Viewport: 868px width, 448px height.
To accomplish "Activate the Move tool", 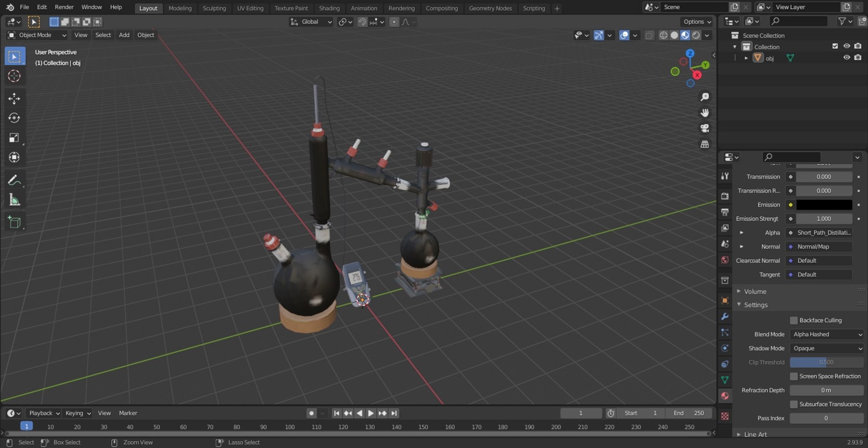I will 14,98.
